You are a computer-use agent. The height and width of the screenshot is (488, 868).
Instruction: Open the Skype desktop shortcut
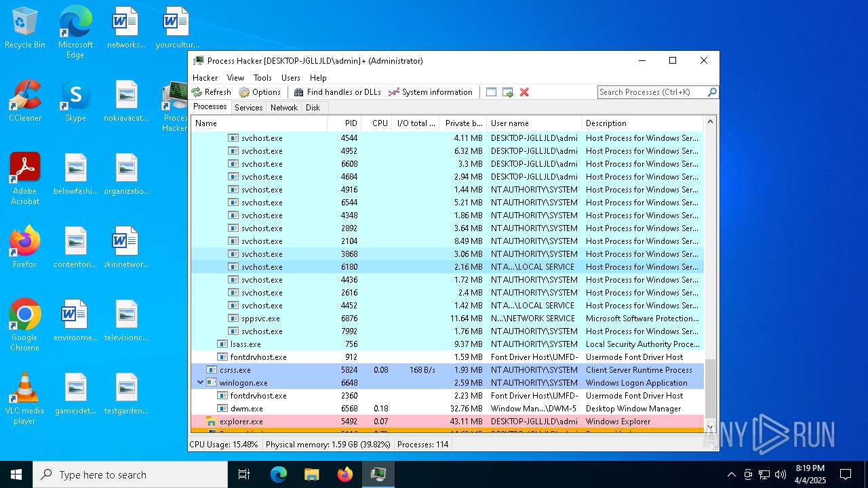point(75,102)
